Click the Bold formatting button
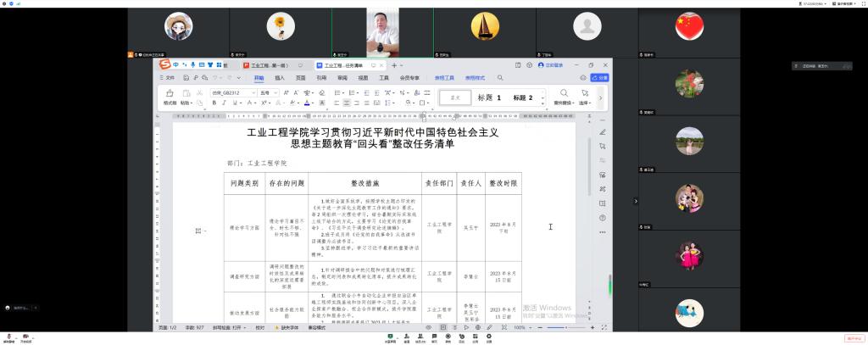Screen dimensions: 868x345 214,103
